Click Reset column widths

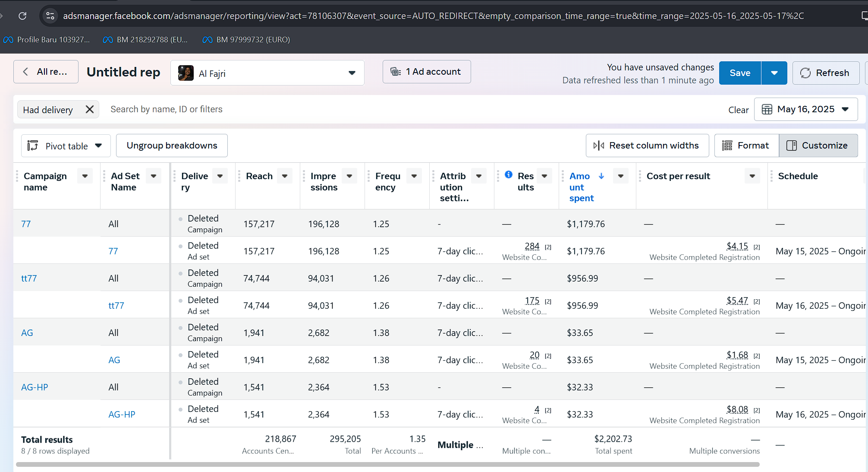click(x=647, y=146)
